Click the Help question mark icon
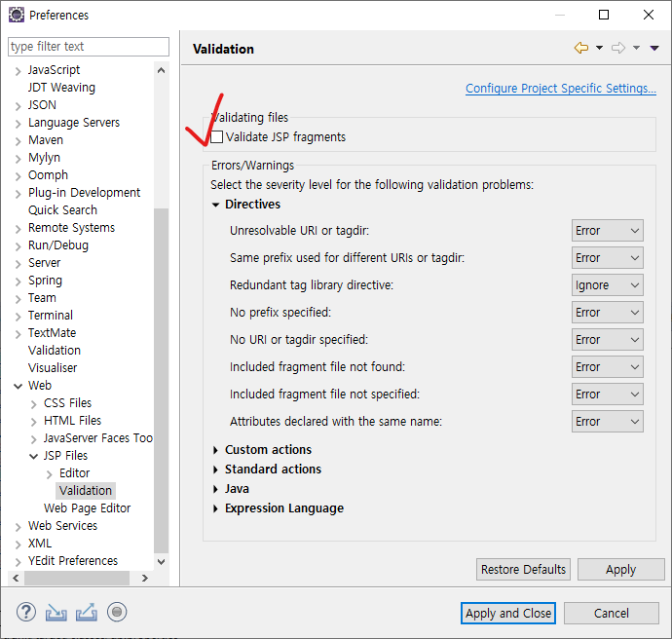 pyautogui.click(x=26, y=612)
